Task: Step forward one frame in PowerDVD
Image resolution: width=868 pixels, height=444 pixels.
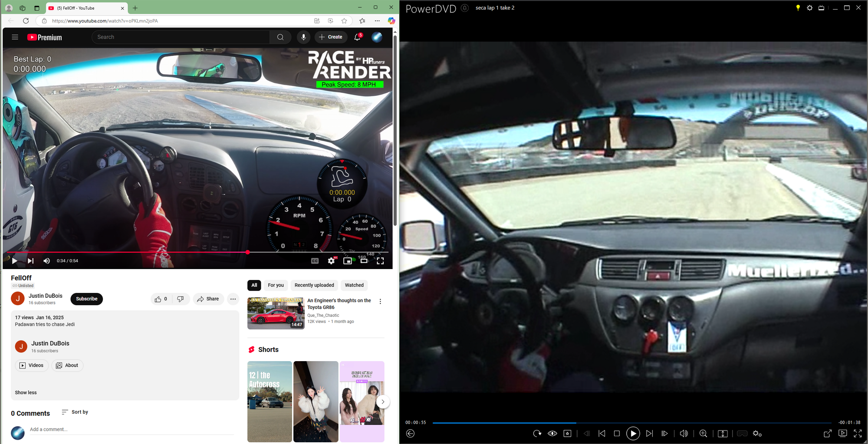Action: point(664,434)
